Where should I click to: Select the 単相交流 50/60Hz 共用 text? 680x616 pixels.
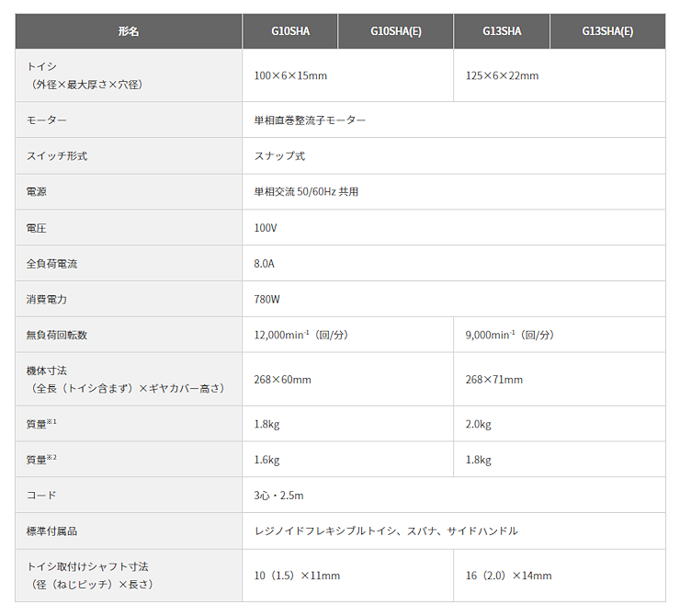pos(306,192)
